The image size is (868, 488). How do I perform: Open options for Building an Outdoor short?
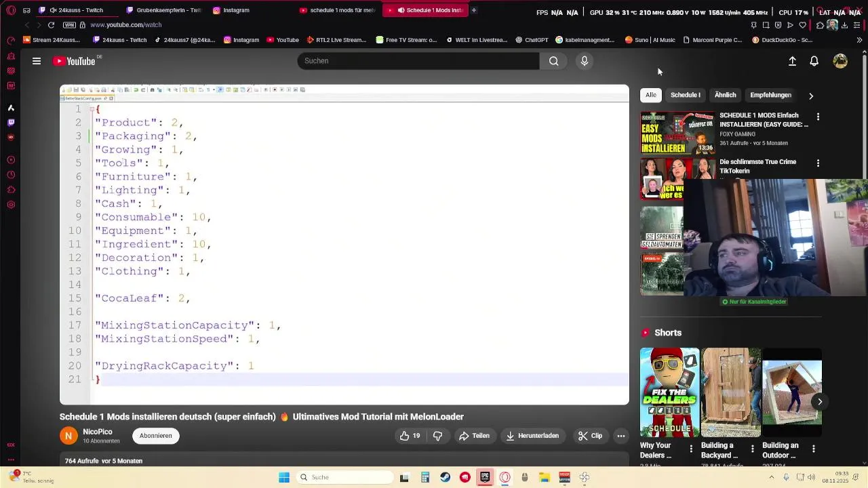813,449
